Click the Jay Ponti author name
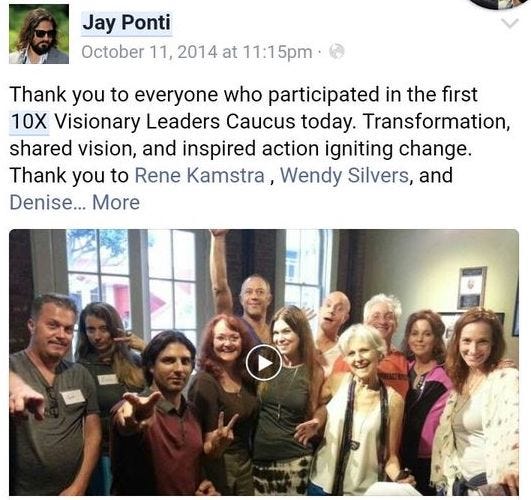The image size is (531, 500). [x=126, y=23]
